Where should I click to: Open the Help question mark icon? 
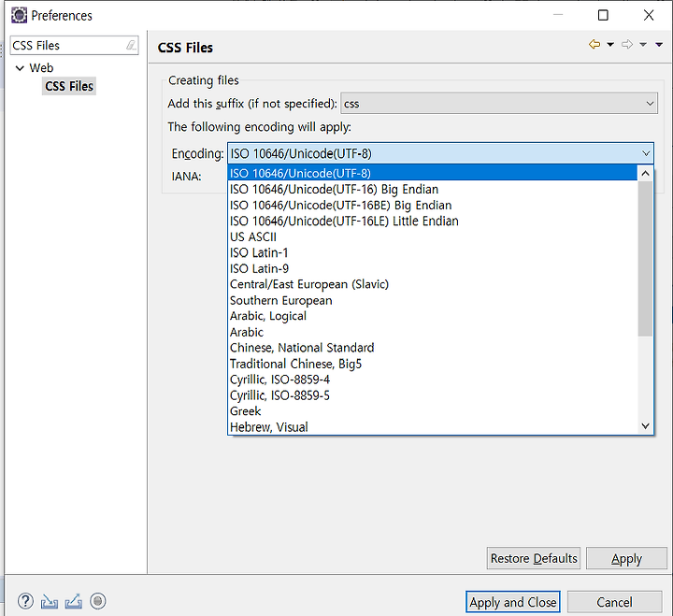tap(25, 601)
